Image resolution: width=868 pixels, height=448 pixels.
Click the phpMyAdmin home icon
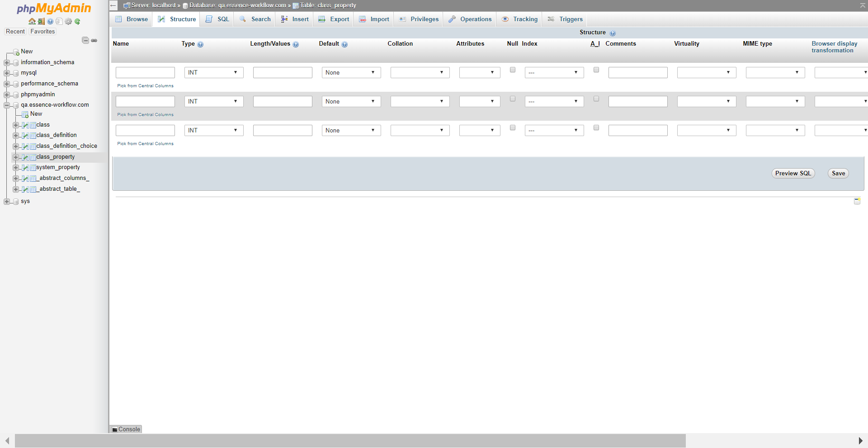coord(32,21)
